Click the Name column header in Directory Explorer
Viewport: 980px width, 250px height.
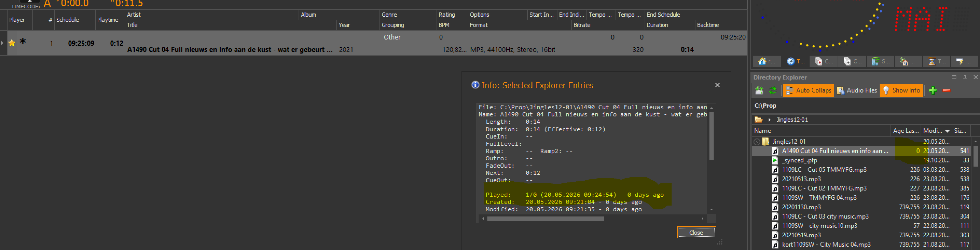(822, 131)
